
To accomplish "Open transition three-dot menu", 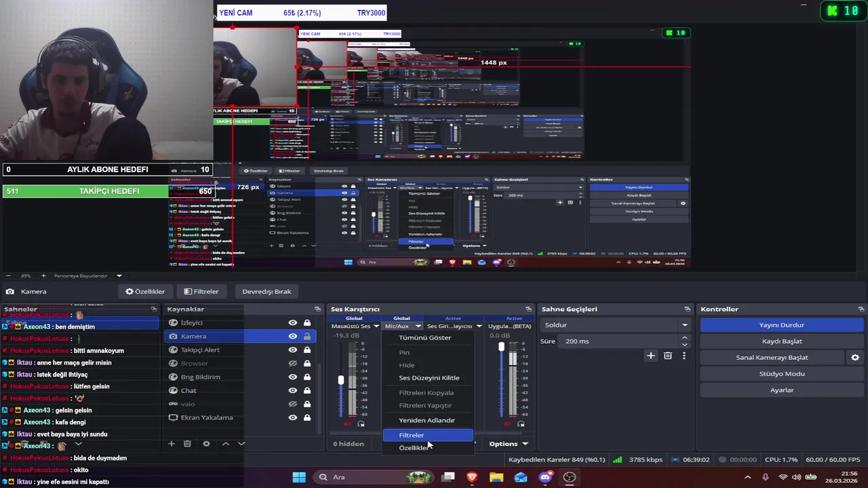I will tap(684, 356).
